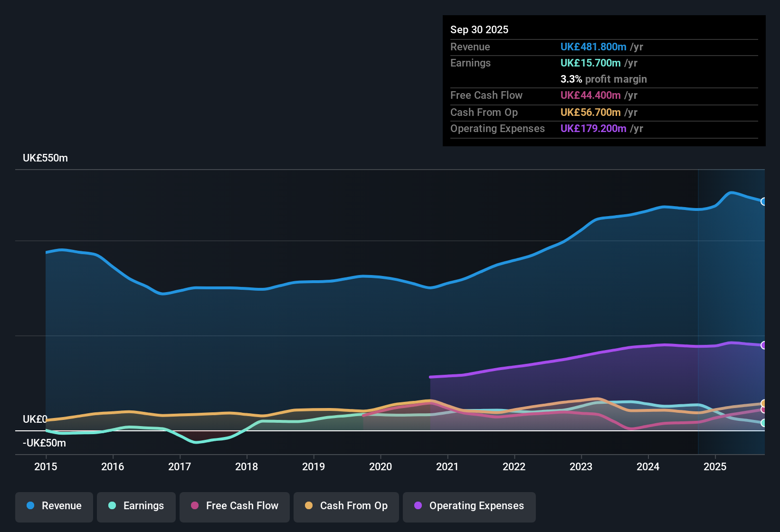The width and height of the screenshot is (780, 532).
Task: Click the UK£550m y-axis label
Action: pyautogui.click(x=45, y=158)
